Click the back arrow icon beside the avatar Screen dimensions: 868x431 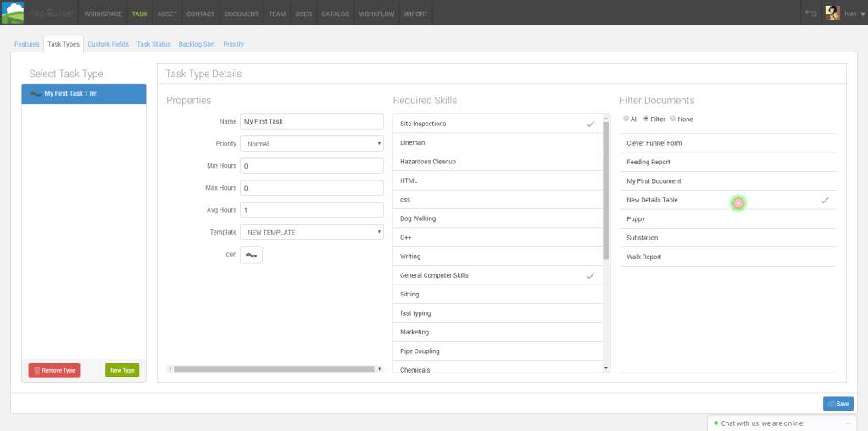tap(811, 14)
